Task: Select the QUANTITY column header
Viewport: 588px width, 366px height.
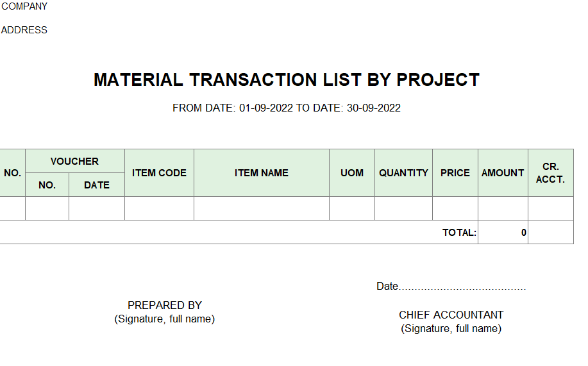Action: [403, 173]
